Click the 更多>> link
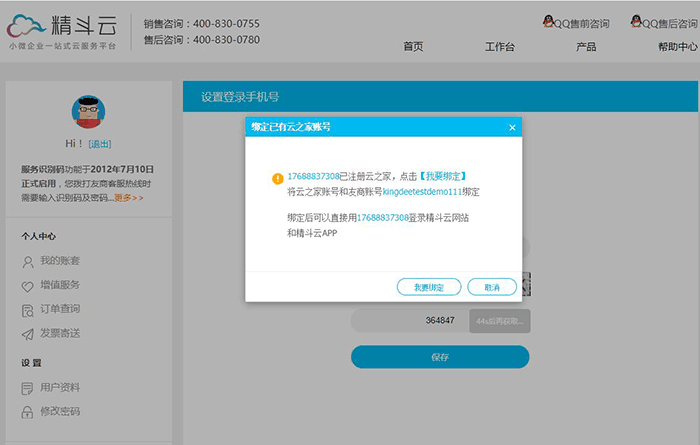The image size is (700, 445). coord(129,198)
